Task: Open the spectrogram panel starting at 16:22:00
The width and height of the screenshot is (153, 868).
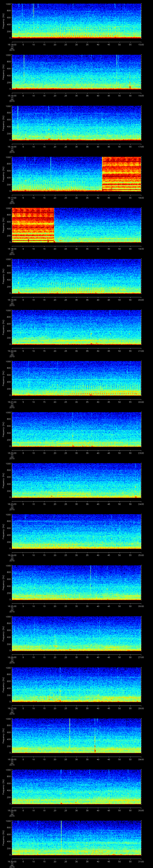Action: 76,429
